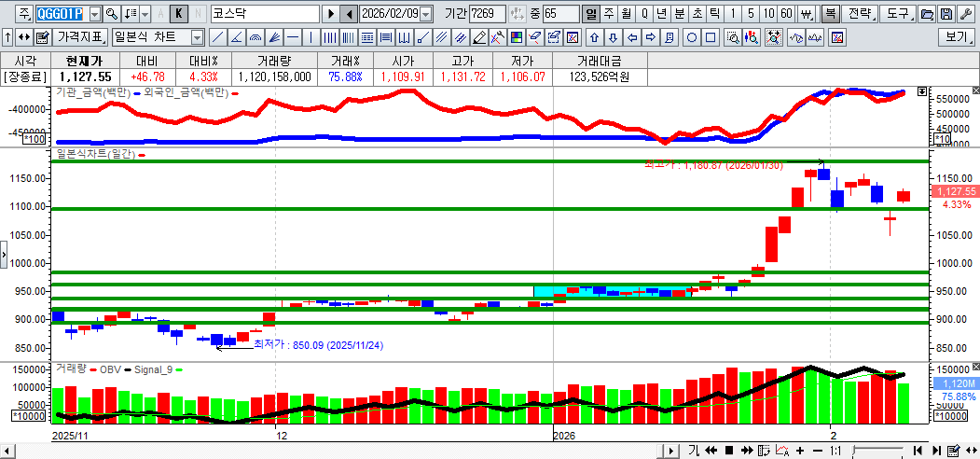Open the stock code QGG01P dropdown arrow
The width and height of the screenshot is (980, 459).
(94, 14)
